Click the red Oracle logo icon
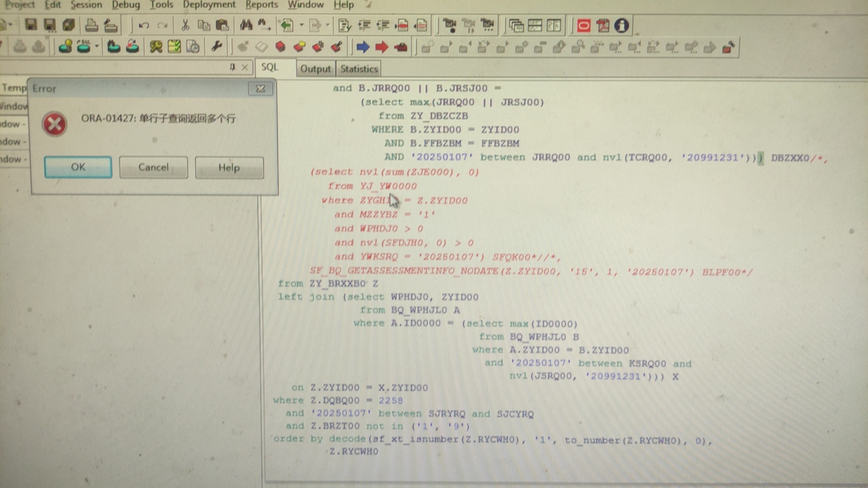Viewport: 868px width, 488px height. point(584,25)
